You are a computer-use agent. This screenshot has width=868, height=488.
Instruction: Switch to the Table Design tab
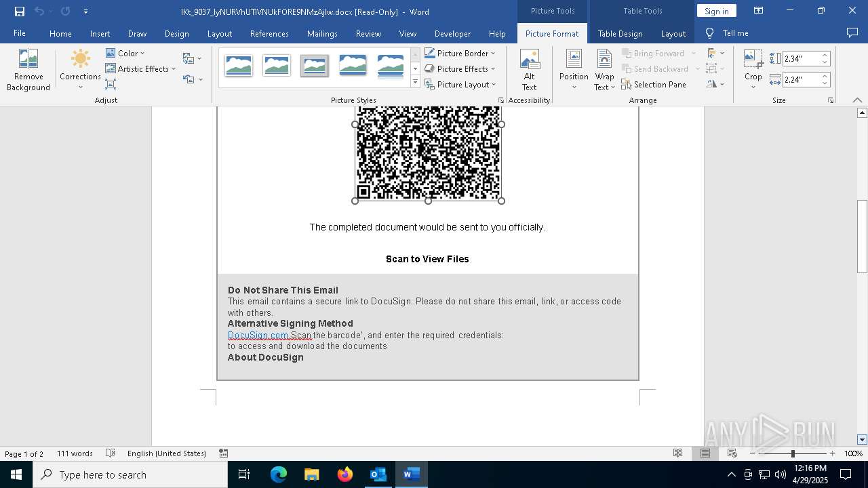click(x=620, y=33)
